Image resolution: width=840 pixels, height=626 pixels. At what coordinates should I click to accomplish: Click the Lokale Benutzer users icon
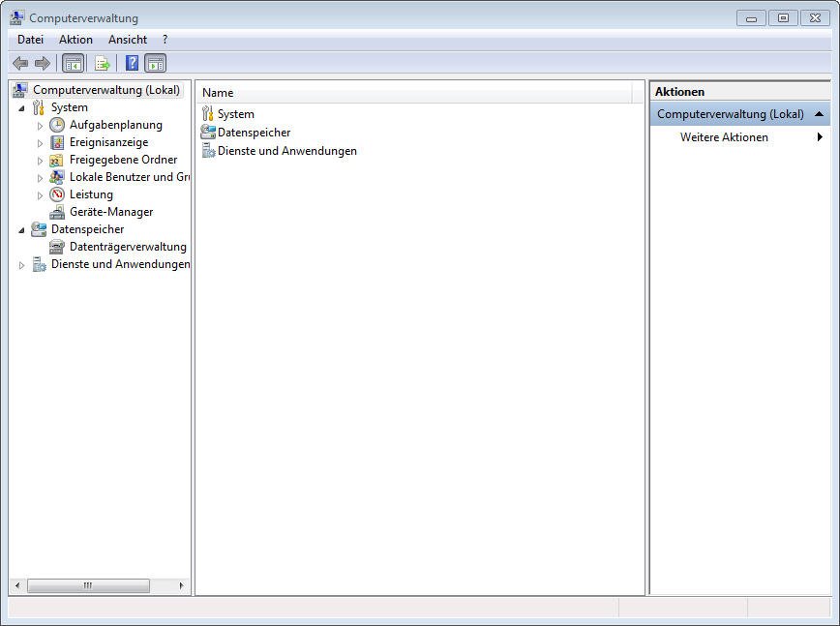(x=57, y=177)
